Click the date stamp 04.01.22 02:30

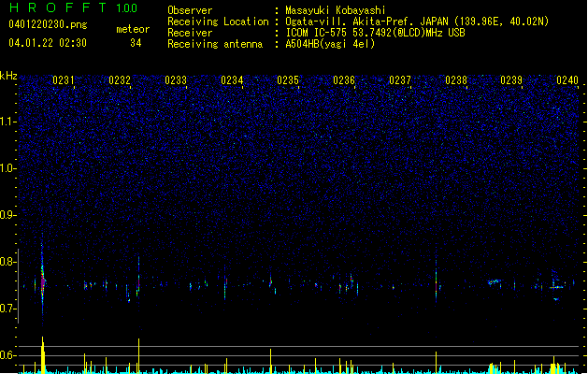pos(48,43)
